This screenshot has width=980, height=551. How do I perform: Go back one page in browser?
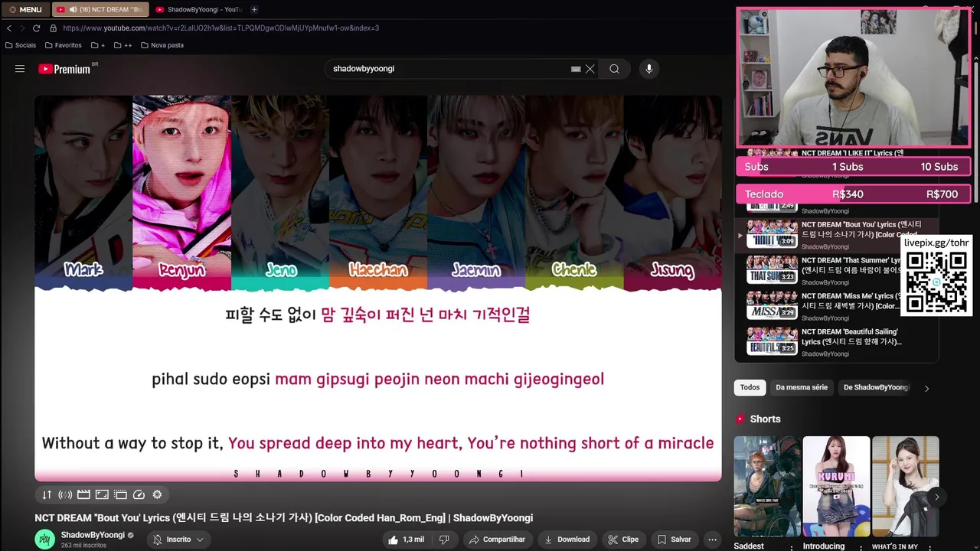pyautogui.click(x=9, y=28)
